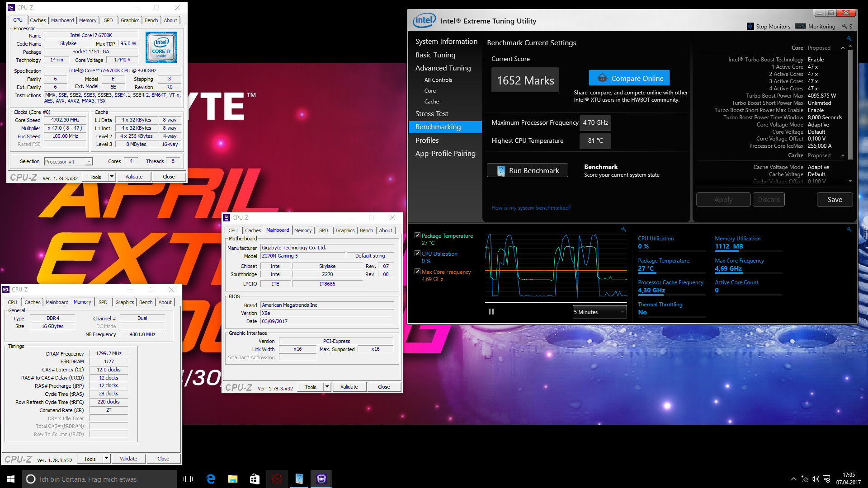Click the Tools button in top CPU-Z window

coord(95,177)
